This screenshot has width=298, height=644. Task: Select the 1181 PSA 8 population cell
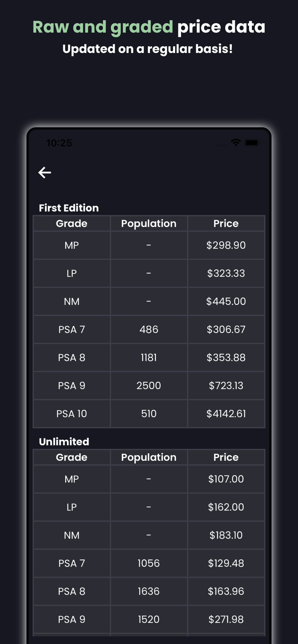(x=149, y=358)
